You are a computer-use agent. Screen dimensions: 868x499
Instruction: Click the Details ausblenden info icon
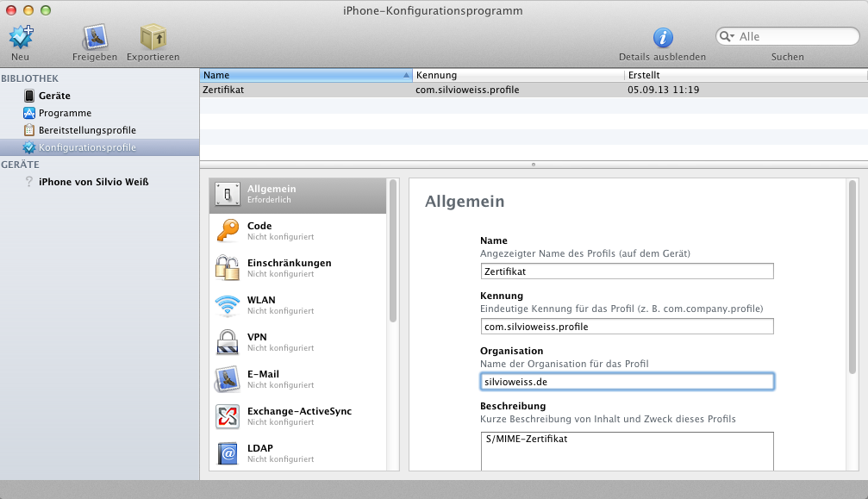[x=663, y=38]
